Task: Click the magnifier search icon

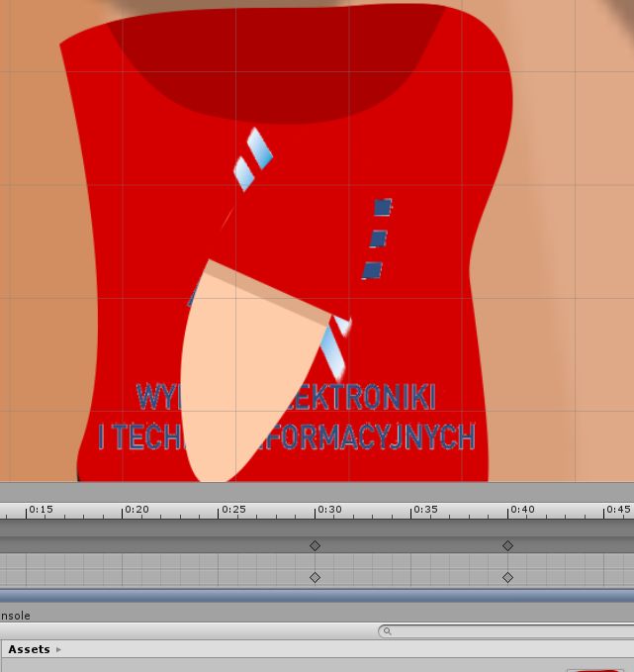Action: pos(388,631)
